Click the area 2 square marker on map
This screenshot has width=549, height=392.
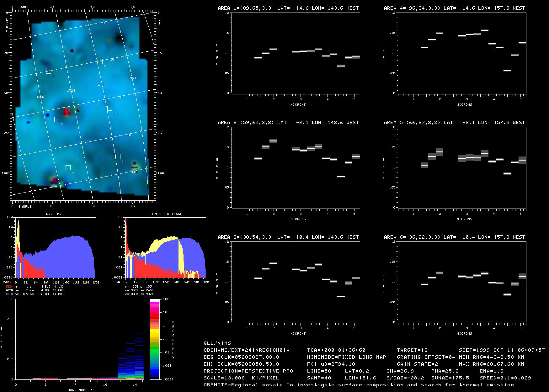[109, 108]
